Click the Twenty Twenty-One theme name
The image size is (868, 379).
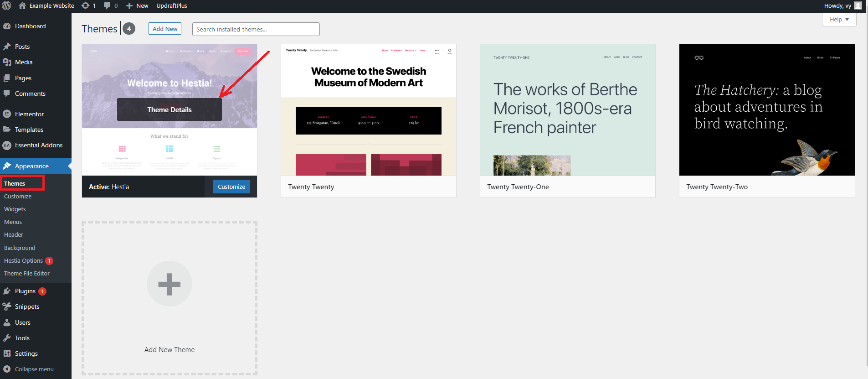coord(518,187)
